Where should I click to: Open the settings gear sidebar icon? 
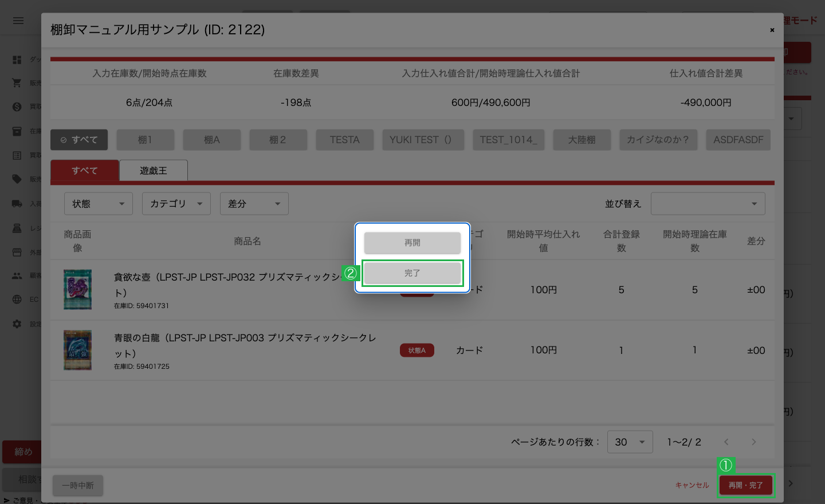17,324
